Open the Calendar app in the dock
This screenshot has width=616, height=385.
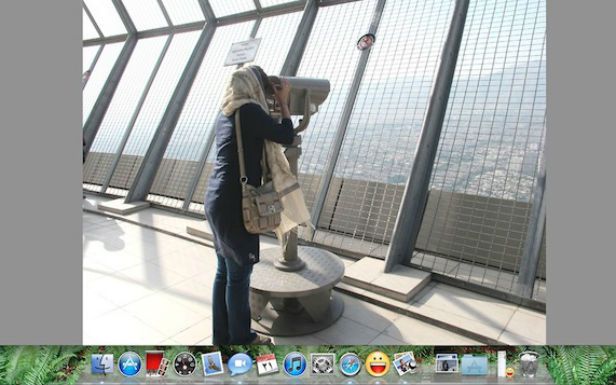click(267, 364)
